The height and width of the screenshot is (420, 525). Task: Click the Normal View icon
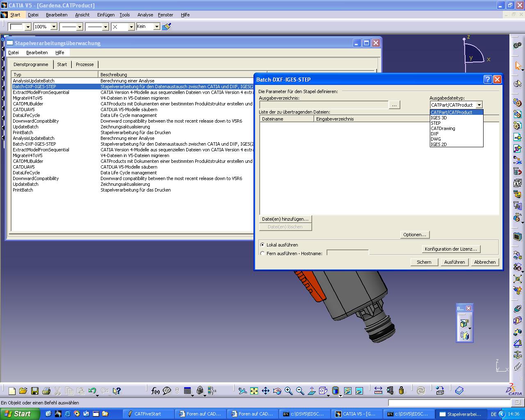pyautogui.click(x=311, y=391)
